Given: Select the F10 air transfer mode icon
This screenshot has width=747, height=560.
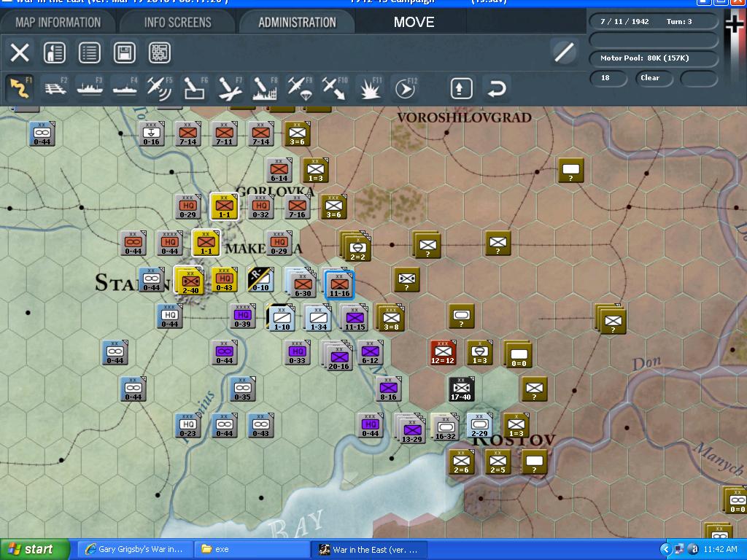Looking at the screenshot, I should click(335, 88).
